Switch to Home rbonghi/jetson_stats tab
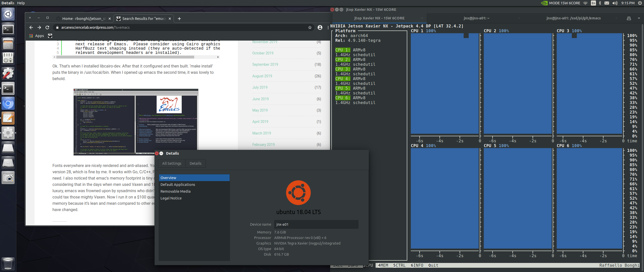644x272 pixels. [84, 19]
